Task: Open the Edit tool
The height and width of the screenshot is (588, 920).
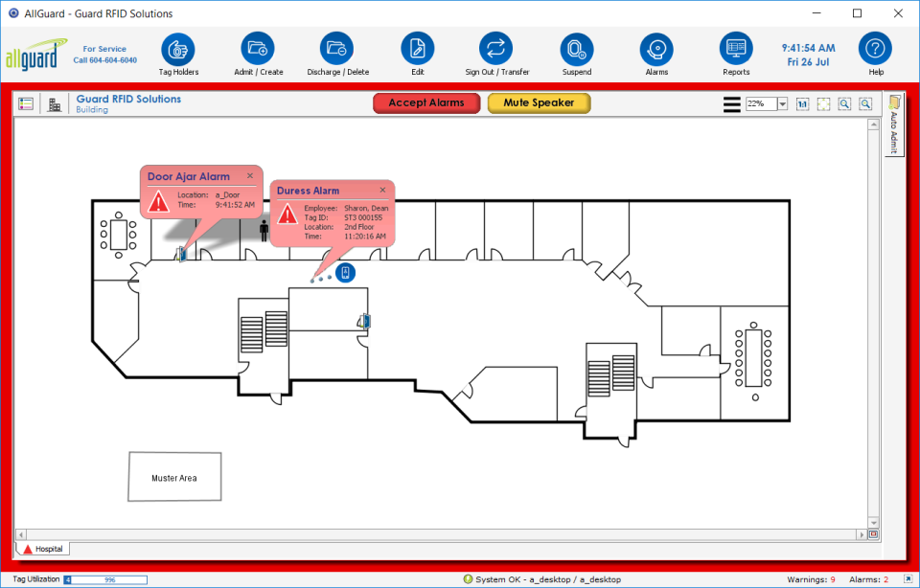Action: click(417, 49)
